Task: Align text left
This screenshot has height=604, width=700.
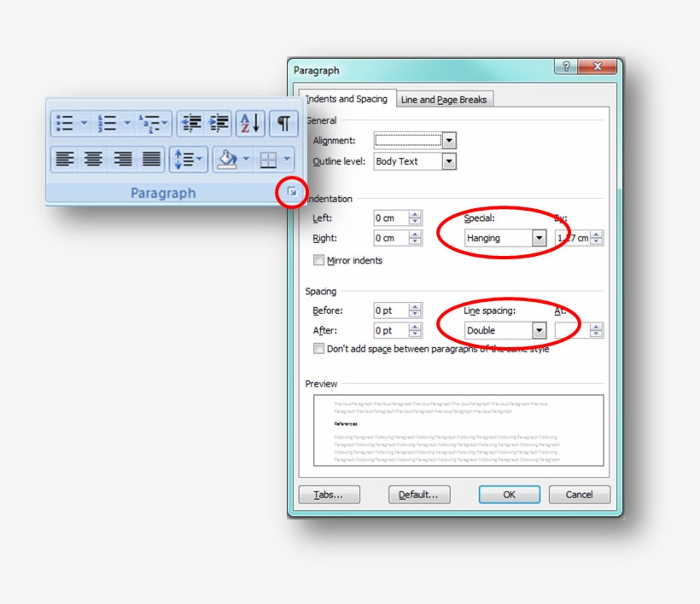Action: [65, 159]
